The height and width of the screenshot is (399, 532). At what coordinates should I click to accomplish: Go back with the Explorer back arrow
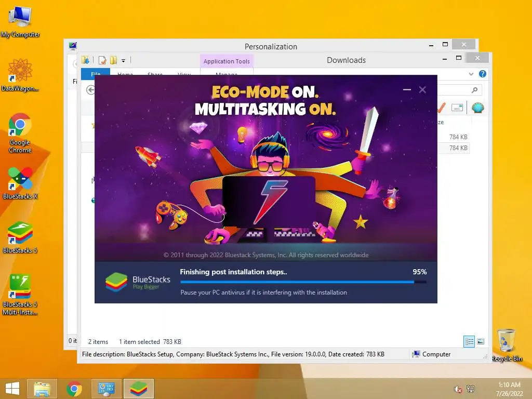click(90, 90)
